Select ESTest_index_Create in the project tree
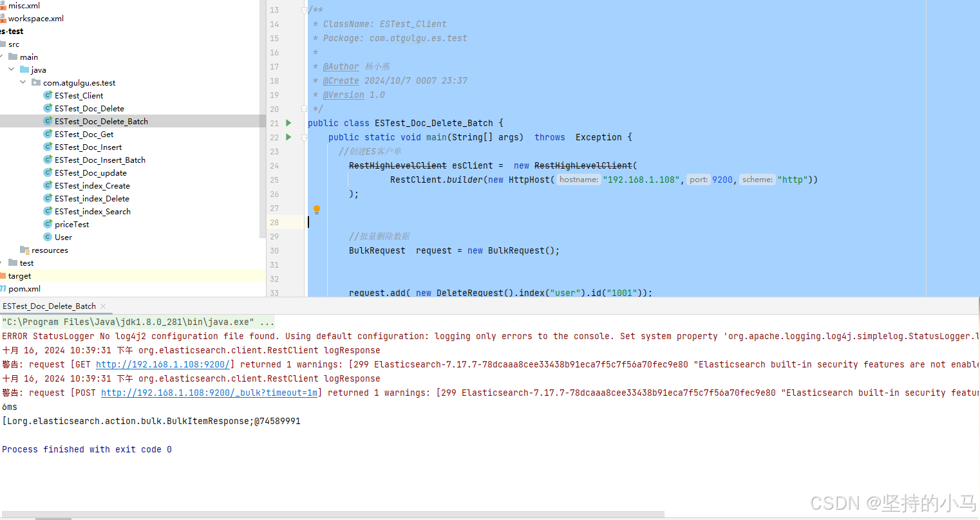This screenshot has height=520, width=980. (x=92, y=185)
